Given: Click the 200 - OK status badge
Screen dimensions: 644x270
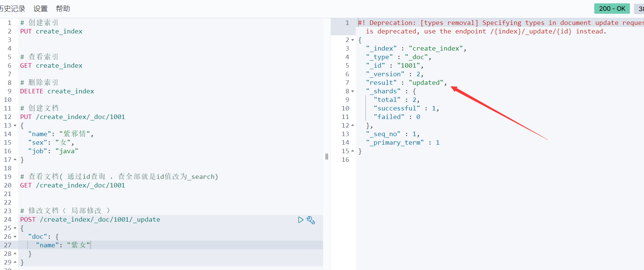Looking at the screenshot, I should pos(612,9).
